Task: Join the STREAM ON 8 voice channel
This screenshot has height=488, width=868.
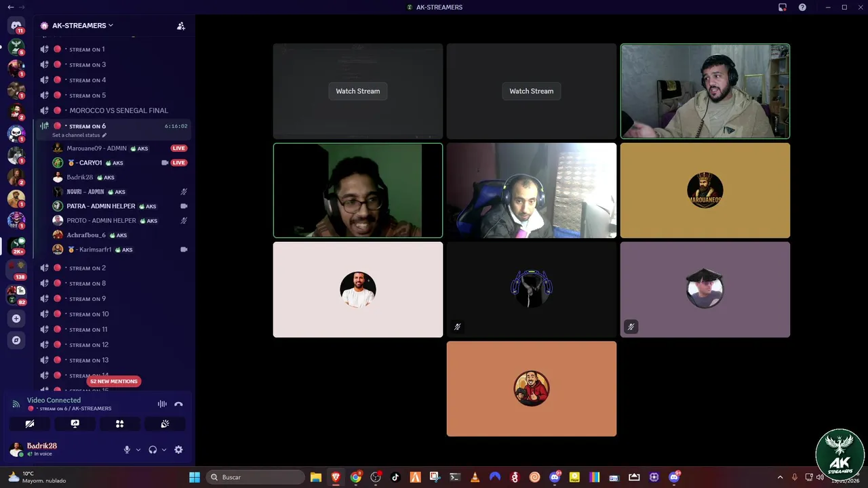Action: point(113,283)
